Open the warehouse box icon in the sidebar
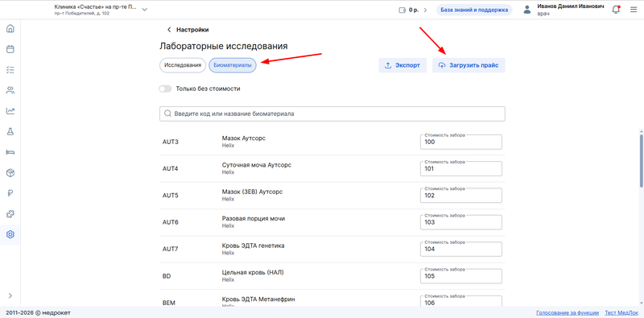Image resolution: width=644 pixels, height=318 pixels. point(10,173)
